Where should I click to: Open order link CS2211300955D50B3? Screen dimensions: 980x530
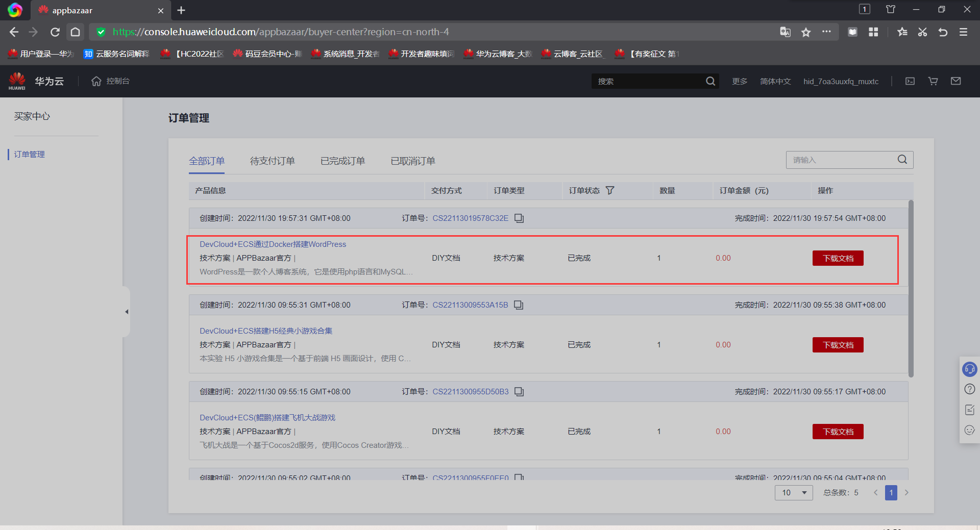[471, 392]
